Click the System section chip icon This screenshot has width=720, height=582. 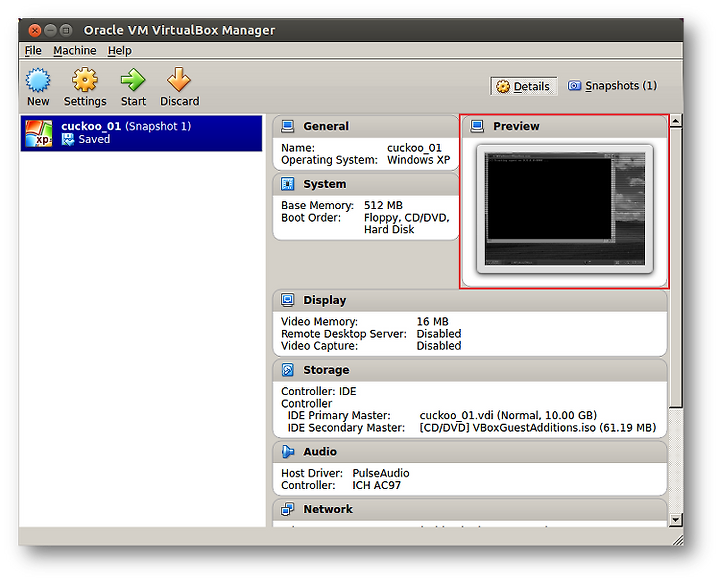coord(288,184)
